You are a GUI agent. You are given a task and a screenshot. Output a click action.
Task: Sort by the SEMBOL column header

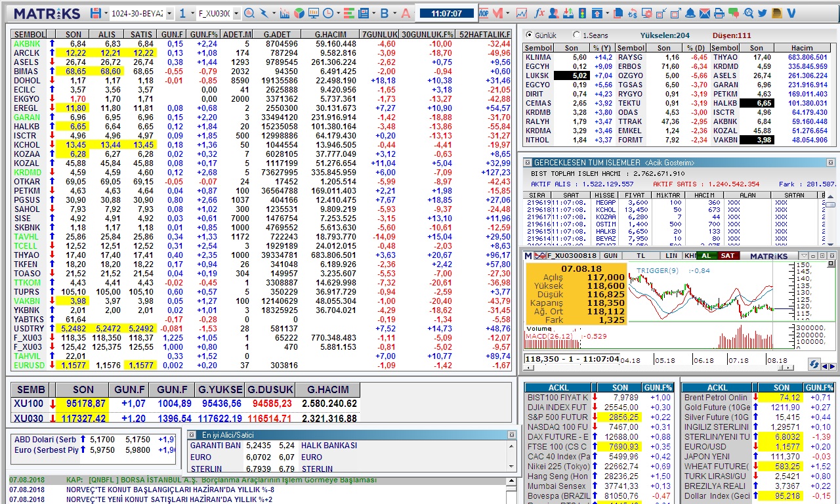pos(30,34)
